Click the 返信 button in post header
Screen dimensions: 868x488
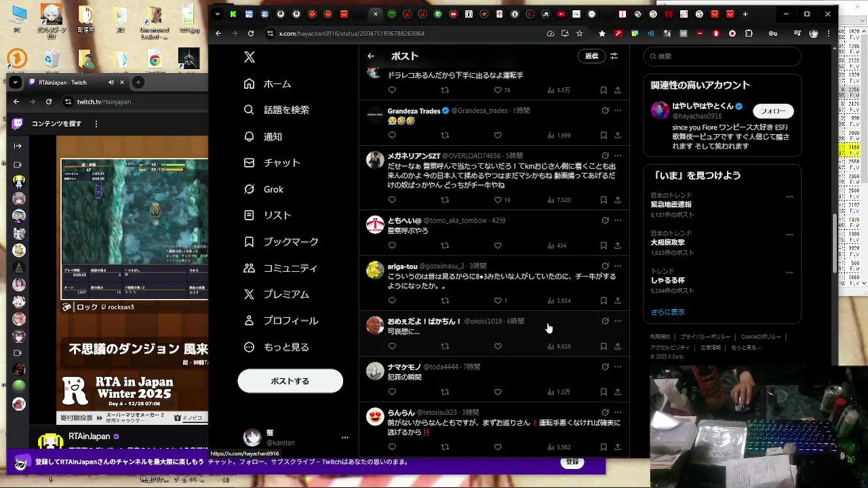(x=592, y=56)
